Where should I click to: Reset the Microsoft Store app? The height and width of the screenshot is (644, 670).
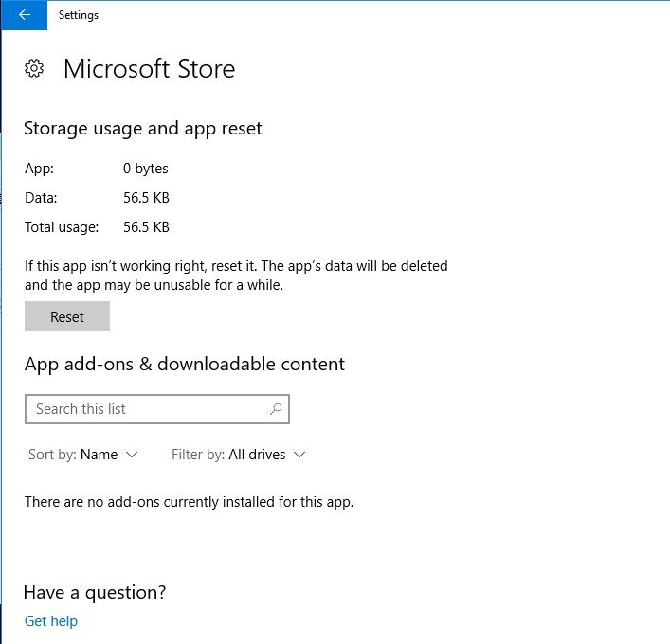pyautogui.click(x=67, y=316)
